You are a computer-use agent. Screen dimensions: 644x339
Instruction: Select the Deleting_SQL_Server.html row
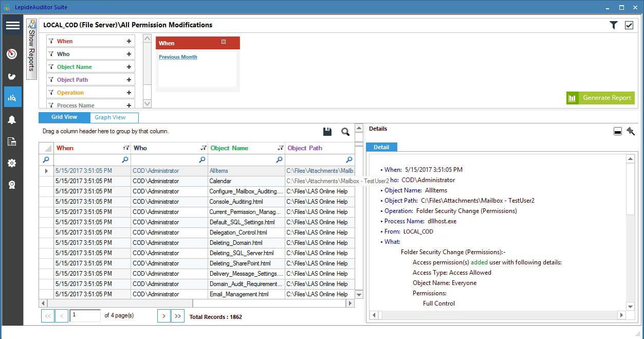click(x=197, y=253)
